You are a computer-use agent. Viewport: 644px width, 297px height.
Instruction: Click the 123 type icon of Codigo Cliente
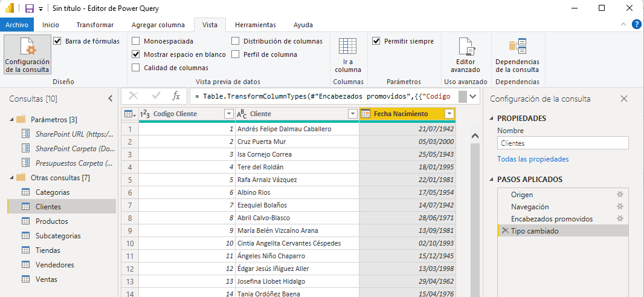coord(145,114)
